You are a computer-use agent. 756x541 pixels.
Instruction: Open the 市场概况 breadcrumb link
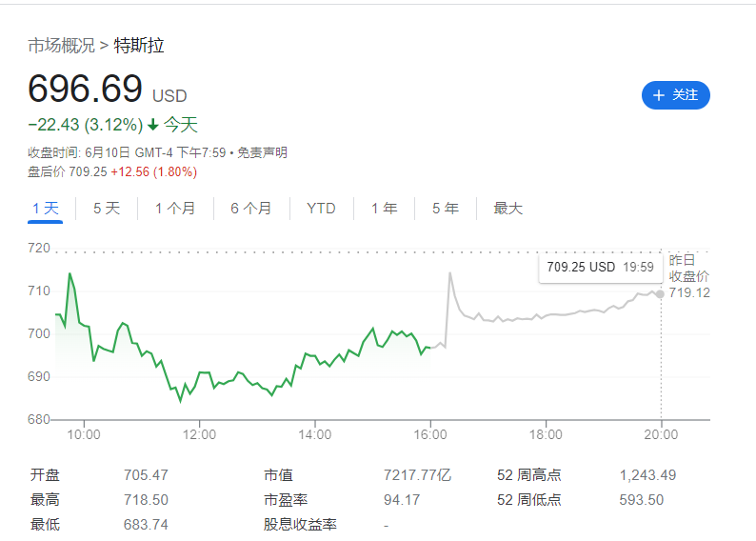pos(61,46)
